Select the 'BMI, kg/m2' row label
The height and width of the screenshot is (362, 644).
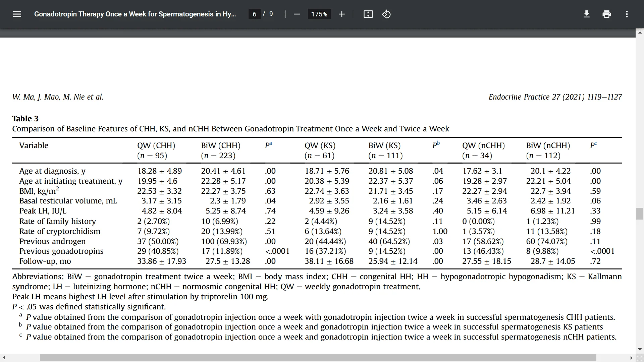(x=39, y=191)
